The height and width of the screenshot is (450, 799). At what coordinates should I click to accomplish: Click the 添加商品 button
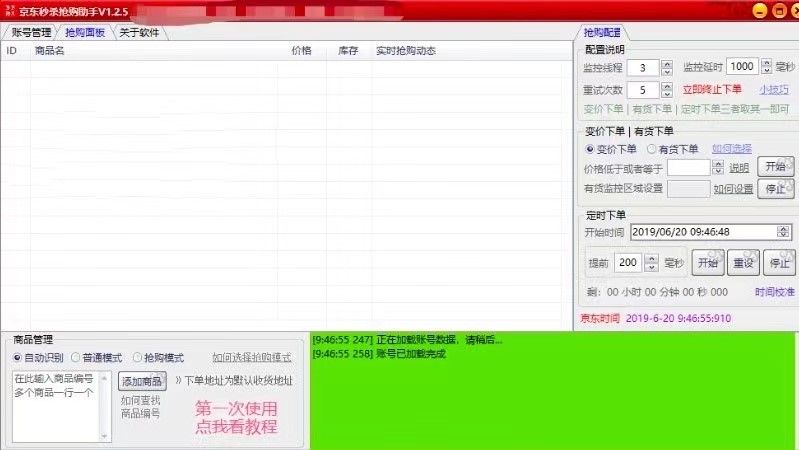point(142,381)
